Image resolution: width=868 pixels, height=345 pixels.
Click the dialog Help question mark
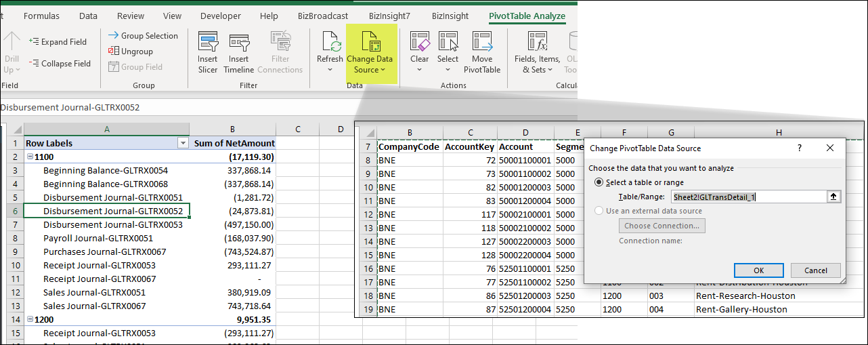[800, 148]
